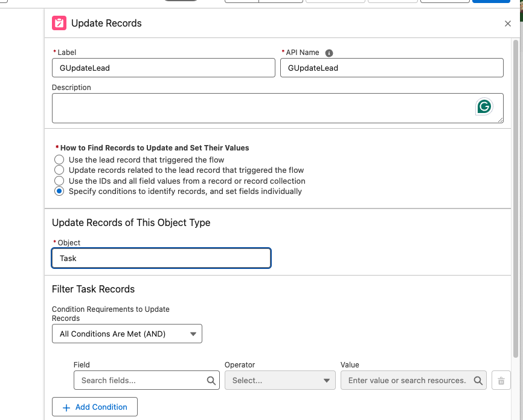Click into the Label text field
Image resolution: width=523 pixels, height=420 pixels.
pos(163,68)
